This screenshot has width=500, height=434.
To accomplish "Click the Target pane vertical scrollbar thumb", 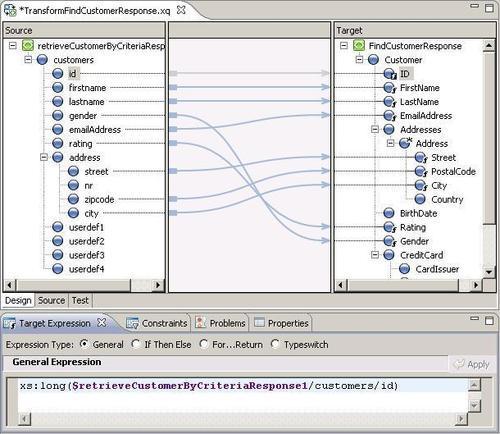I will click(489, 138).
